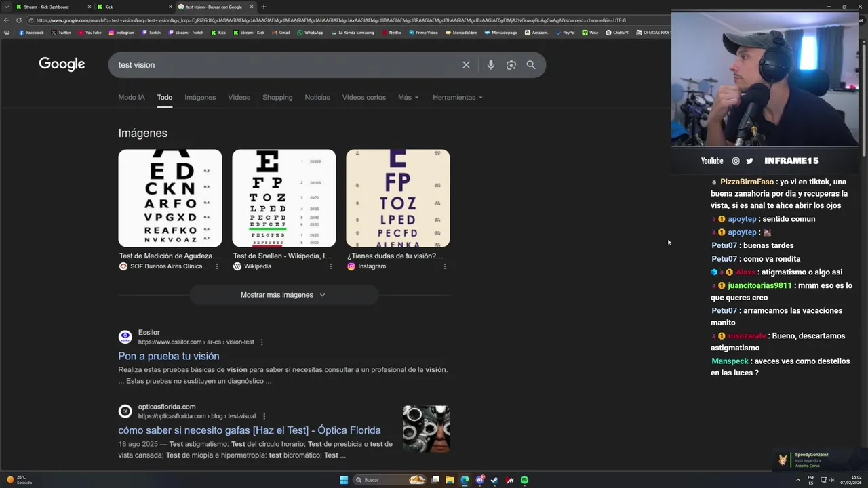Open 'cómo saber si necesito gafas' link

pos(250,430)
